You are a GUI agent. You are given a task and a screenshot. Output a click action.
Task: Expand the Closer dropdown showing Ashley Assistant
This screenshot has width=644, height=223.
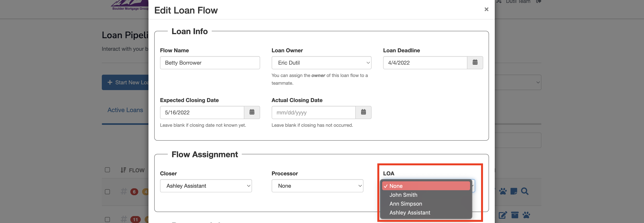[x=206, y=186]
